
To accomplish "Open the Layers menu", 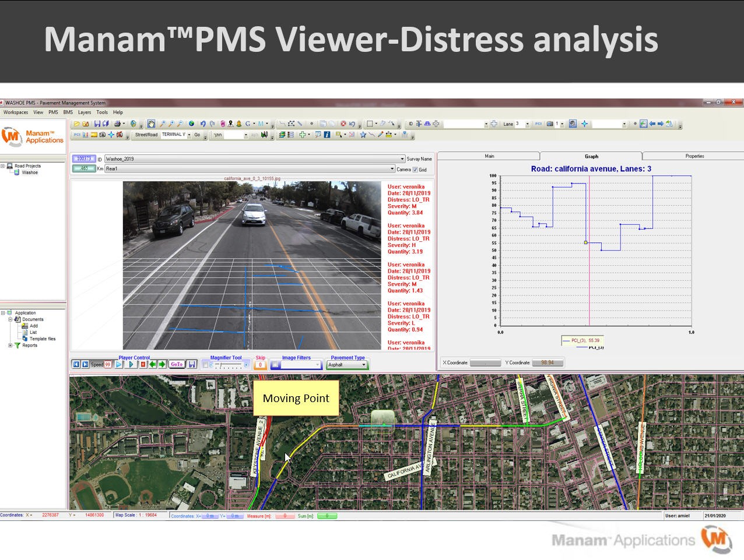I will 85,112.
